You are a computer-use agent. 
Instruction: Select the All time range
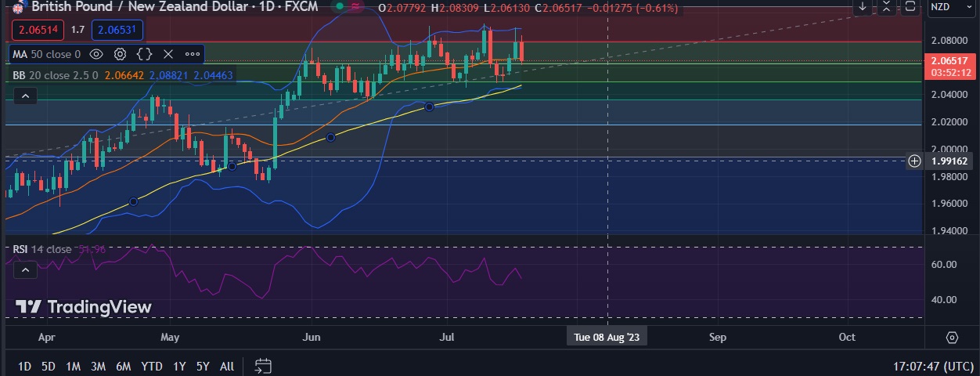click(227, 366)
